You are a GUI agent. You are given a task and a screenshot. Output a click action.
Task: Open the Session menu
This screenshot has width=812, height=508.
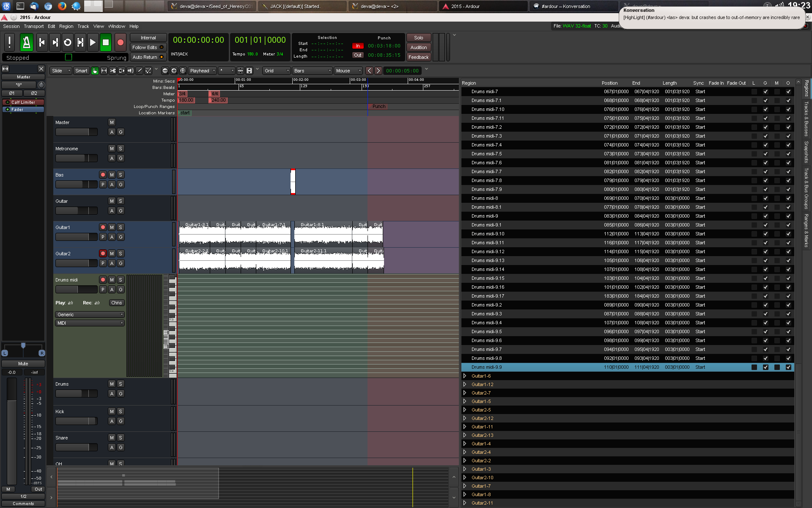click(11, 26)
